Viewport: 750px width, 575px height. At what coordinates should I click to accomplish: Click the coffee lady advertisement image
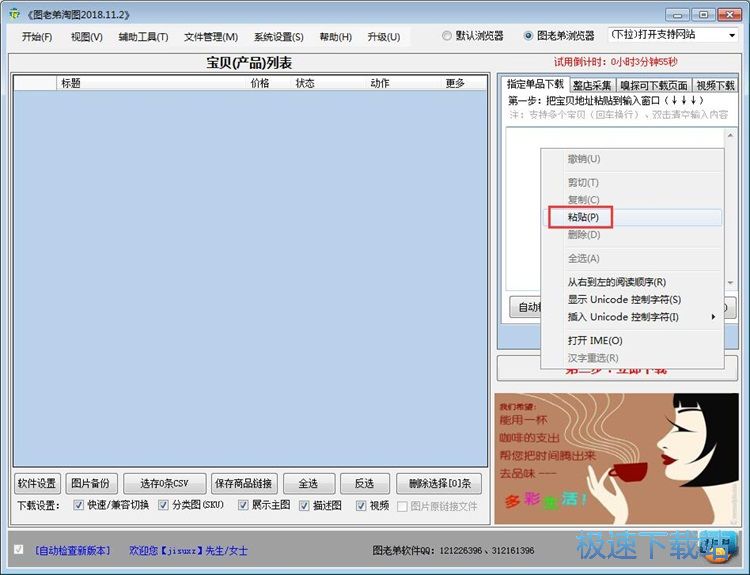(x=617, y=458)
